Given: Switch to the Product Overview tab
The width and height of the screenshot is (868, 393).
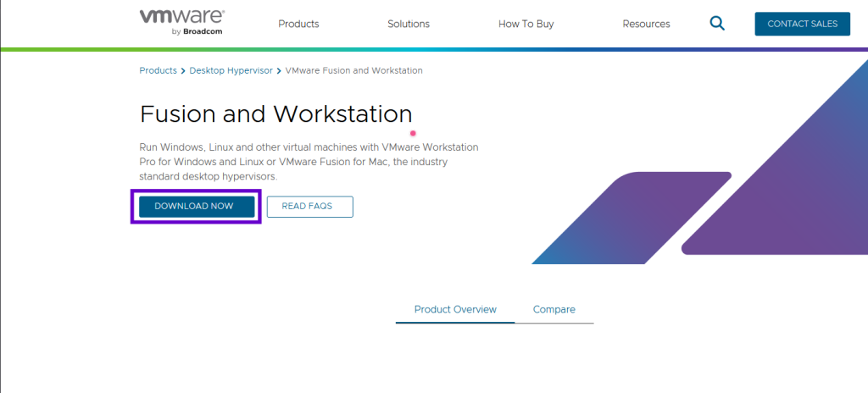Looking at the screenshot, I should pos(455,309).
